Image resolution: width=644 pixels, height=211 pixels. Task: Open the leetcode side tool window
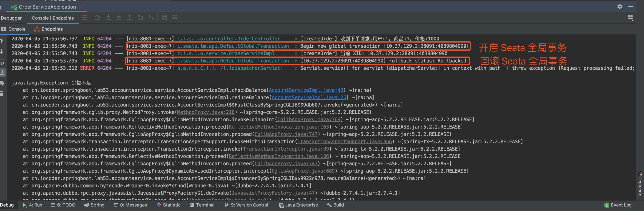click(640, 184)
